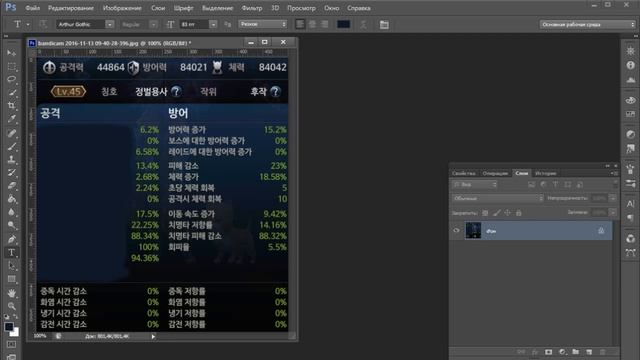The height and width of the screenshot is (360, 640).
Task: Select the Clone Stamp tool
Action: (11, 159)
